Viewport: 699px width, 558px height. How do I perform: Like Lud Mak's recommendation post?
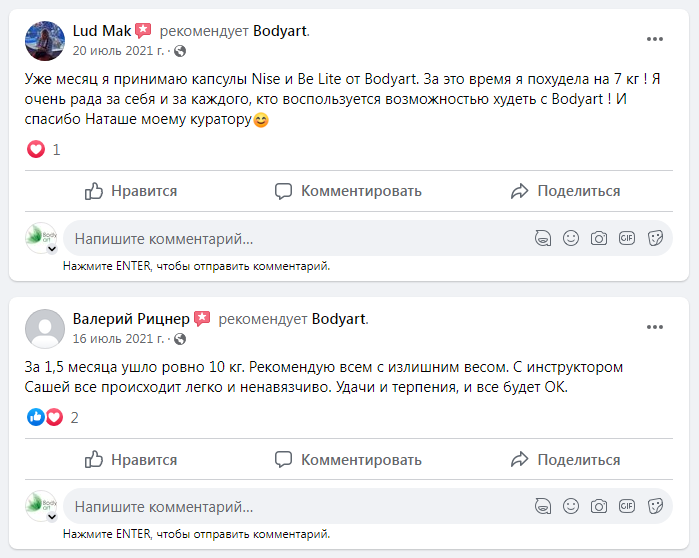(131, 191)
